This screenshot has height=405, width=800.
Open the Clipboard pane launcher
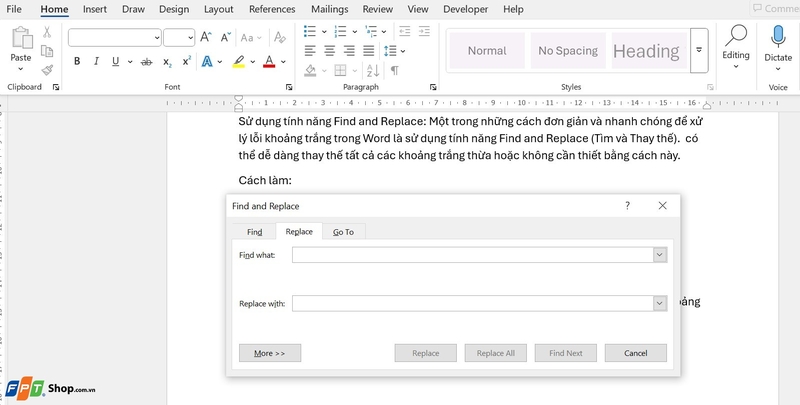coord(56,87)
